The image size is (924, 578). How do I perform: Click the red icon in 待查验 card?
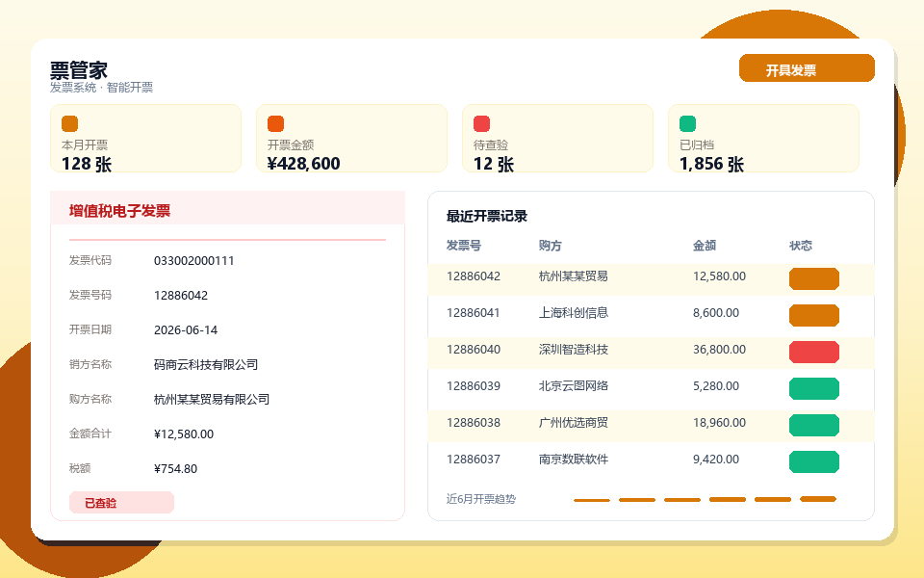pyautogui.click(x=481, y=124)
